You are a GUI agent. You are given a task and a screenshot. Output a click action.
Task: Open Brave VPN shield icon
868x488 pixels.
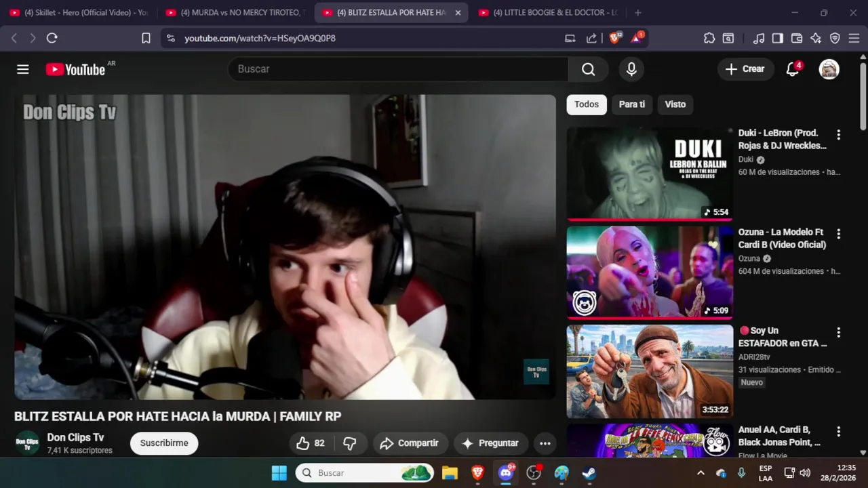coord(835,39)
